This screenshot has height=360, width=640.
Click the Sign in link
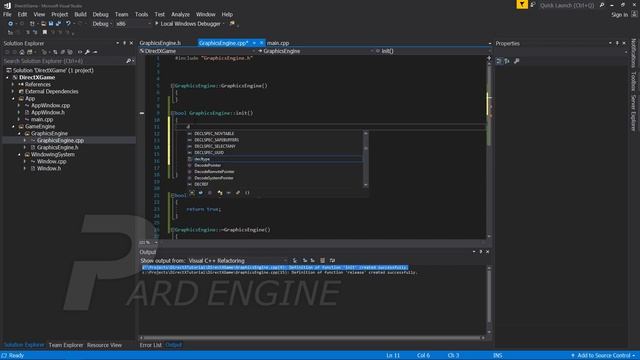pyautogui.click(x=620, y=15)
